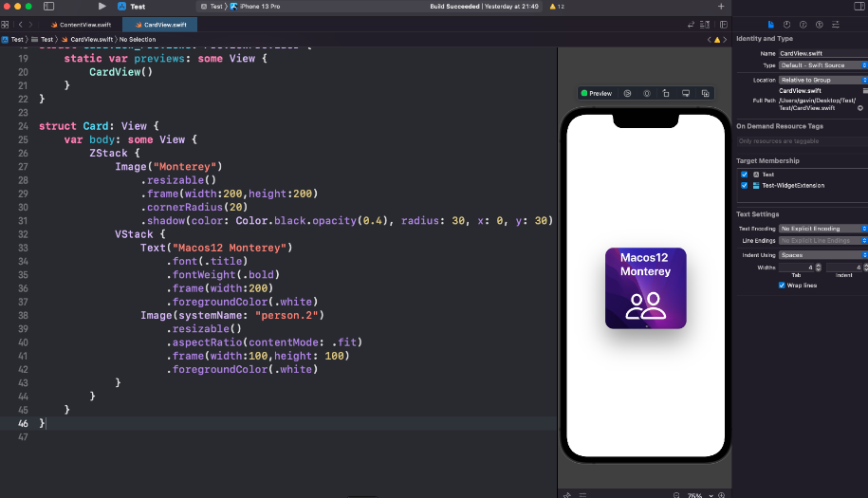The image size is (868, 498).
Task: Select the Macos12 Monterey card preview
Action: (x=645, y=288)
